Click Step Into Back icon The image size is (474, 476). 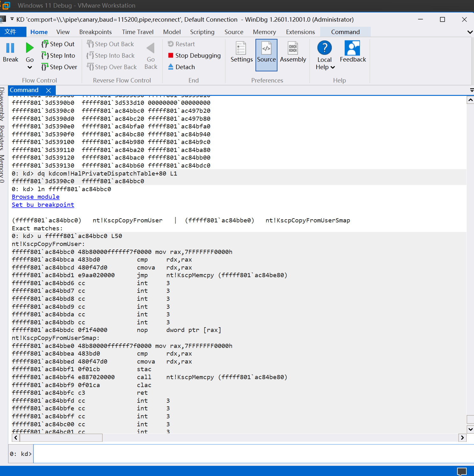pyautogui.click(x=90, y=55)
